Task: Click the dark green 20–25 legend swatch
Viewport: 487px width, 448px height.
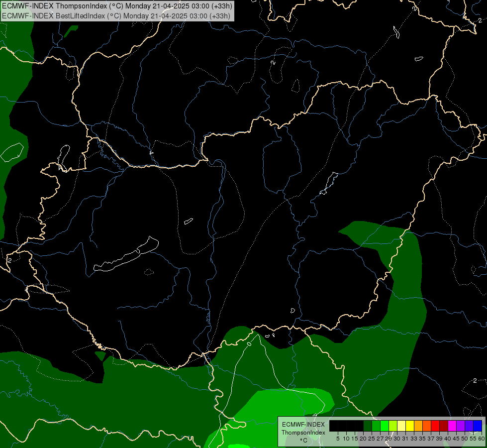Action: coord(368,426)
